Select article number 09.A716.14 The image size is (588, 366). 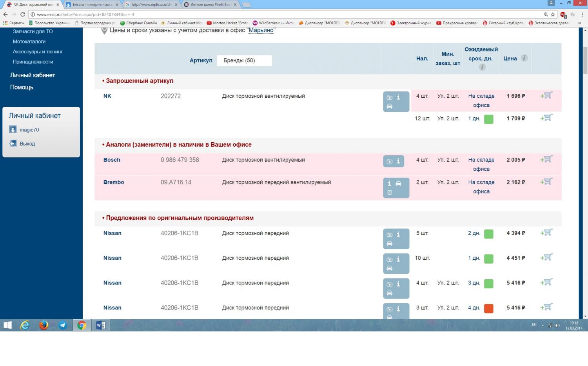[176, 182]
